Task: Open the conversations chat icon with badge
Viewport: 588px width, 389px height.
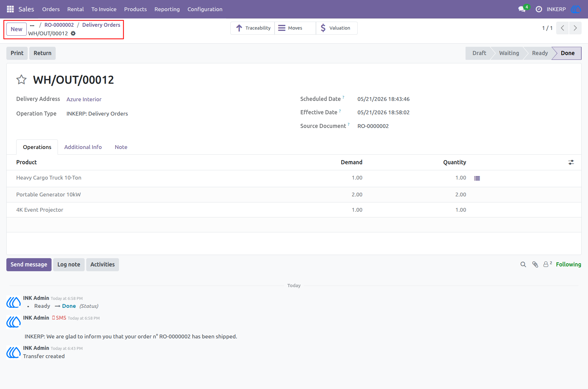Action: pos(522,9)
